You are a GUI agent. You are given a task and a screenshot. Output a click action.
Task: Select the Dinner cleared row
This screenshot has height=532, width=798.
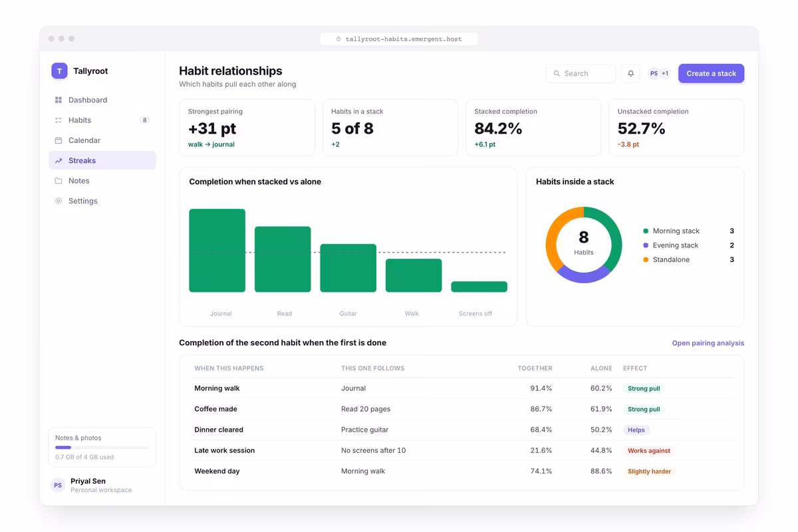click(462, 430)
